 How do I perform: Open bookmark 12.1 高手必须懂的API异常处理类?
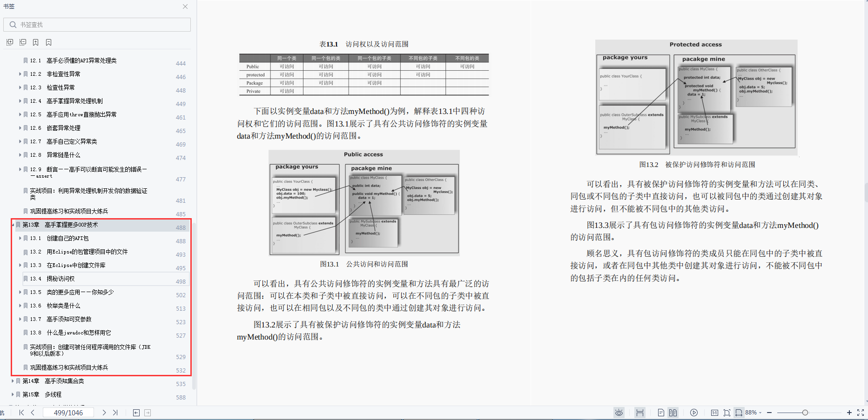click(73, 60)
